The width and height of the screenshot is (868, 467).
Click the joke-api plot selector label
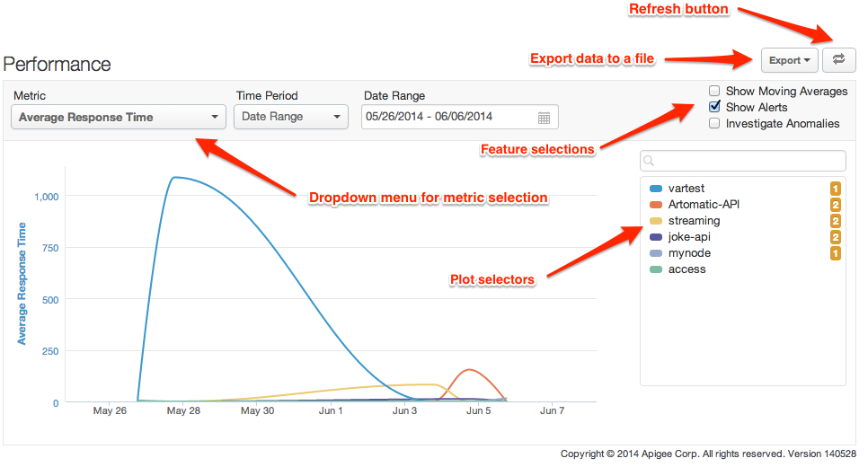click(x=689, y=237)
